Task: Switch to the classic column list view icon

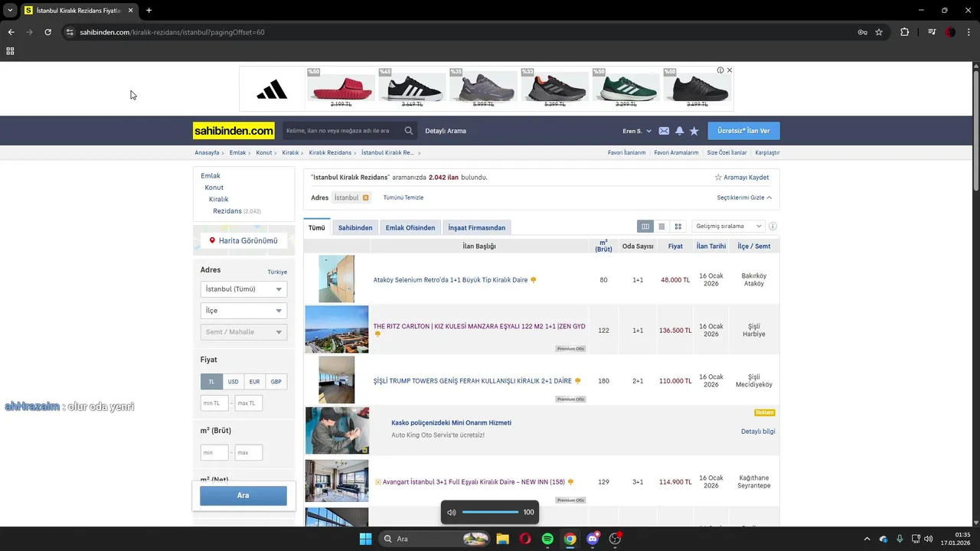Action: [645, 227]
